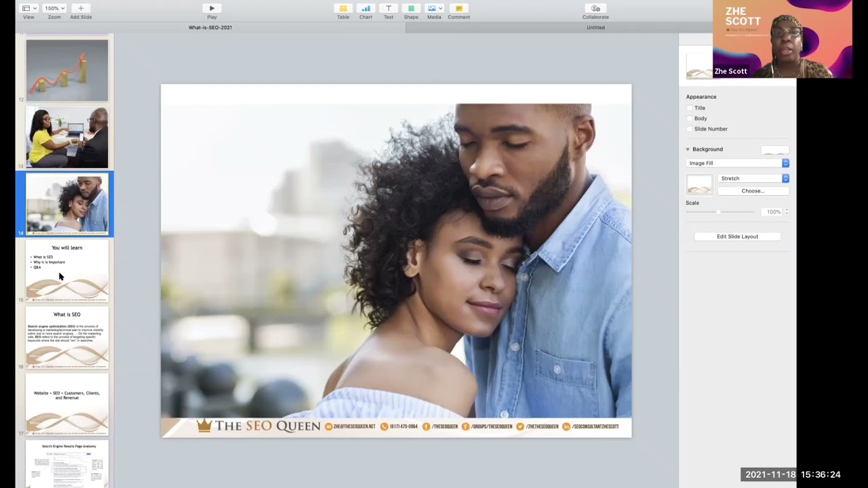Click the Scale slider handle
Viewport: 868px width, 488px height.
point(719,212)
